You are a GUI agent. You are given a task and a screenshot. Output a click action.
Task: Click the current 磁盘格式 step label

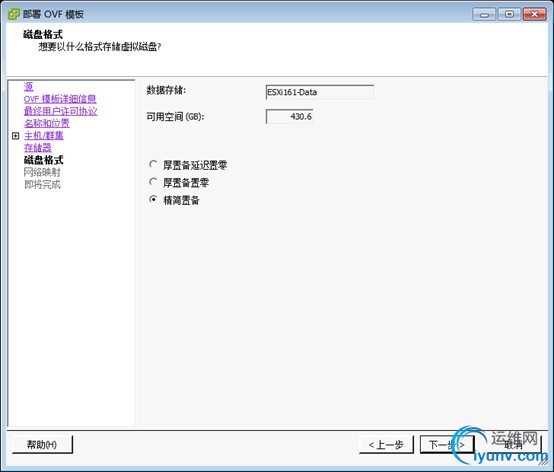(x=43, y=160)
